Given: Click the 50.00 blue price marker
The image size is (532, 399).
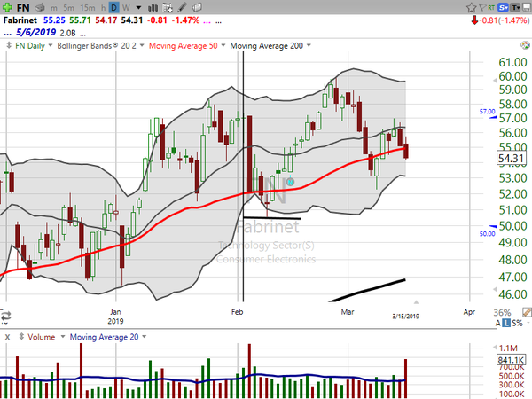Looking at the screenshot, I should click(487, 233).
